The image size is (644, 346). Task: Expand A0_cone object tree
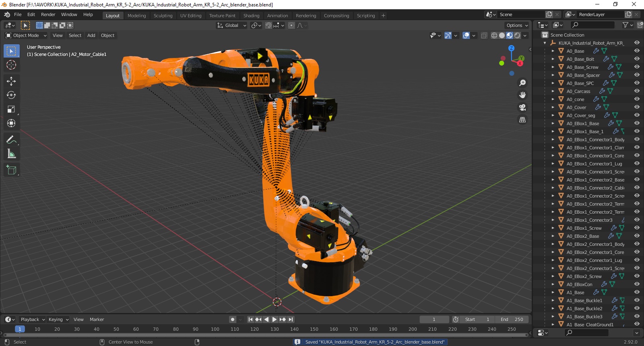(553, 99)
